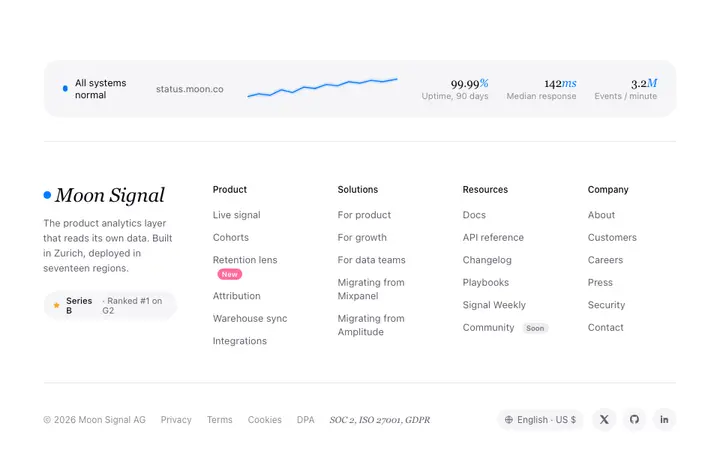720x450 pixels.
Task: Click the Uptime, 90 days label
Action: pos(455,96)
